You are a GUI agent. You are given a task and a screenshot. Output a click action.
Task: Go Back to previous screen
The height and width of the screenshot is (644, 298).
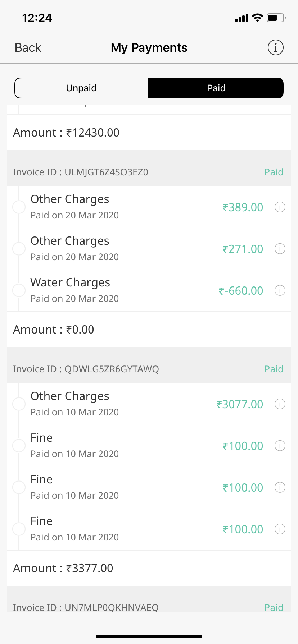point(28,47)
